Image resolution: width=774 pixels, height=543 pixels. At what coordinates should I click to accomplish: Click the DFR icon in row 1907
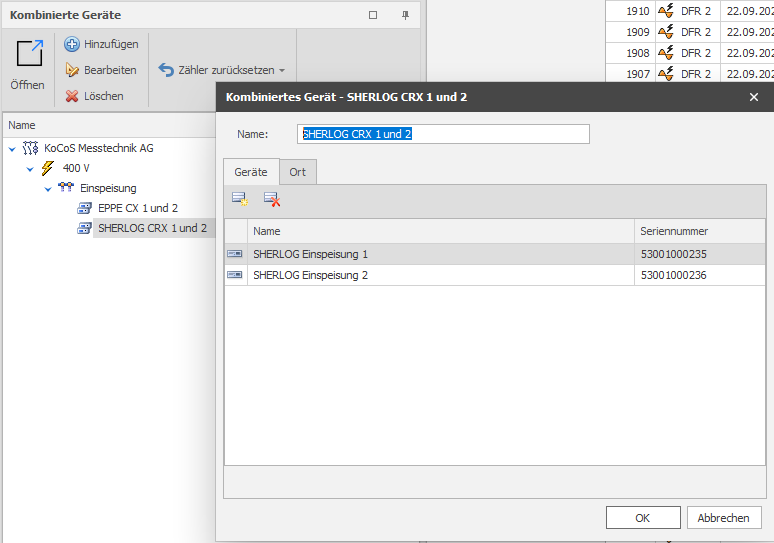[666, 74]
